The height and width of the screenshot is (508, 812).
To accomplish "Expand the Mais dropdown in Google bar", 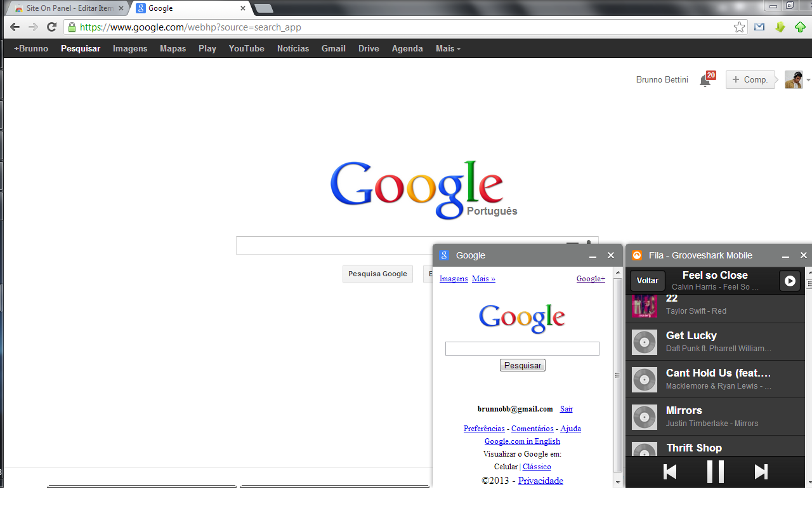I will pyautogui.click(x=448, y=48).
